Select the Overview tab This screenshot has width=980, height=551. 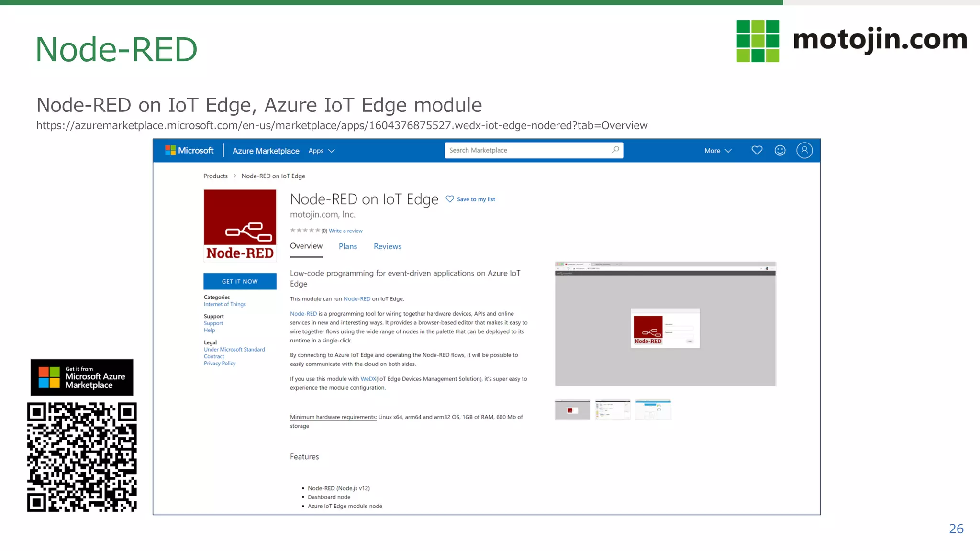(306, 246)
